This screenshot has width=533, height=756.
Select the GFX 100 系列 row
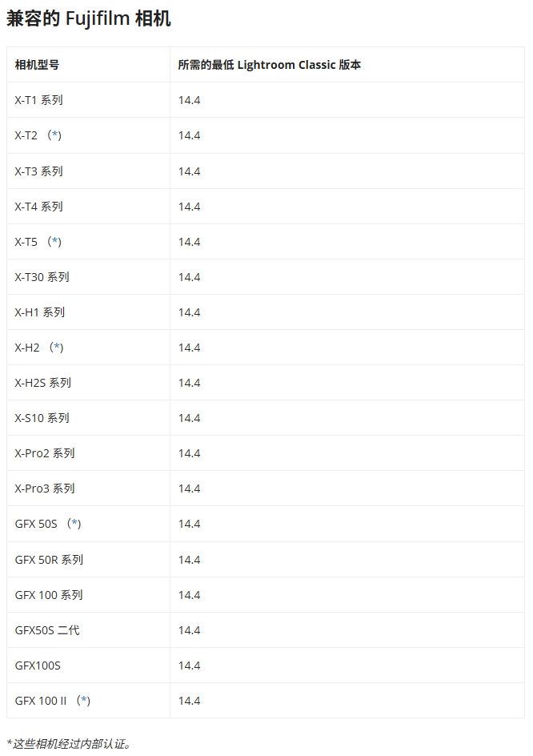tap(266, 595)
